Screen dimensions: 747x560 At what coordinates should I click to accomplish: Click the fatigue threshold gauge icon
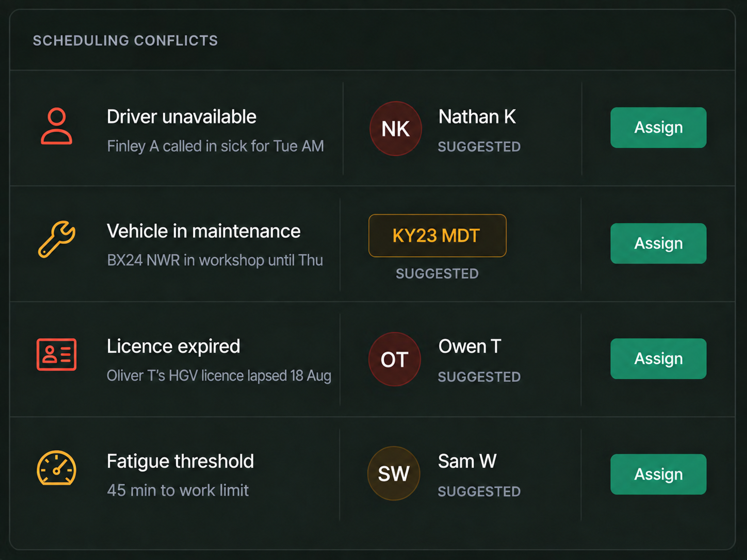pos(56,468)
